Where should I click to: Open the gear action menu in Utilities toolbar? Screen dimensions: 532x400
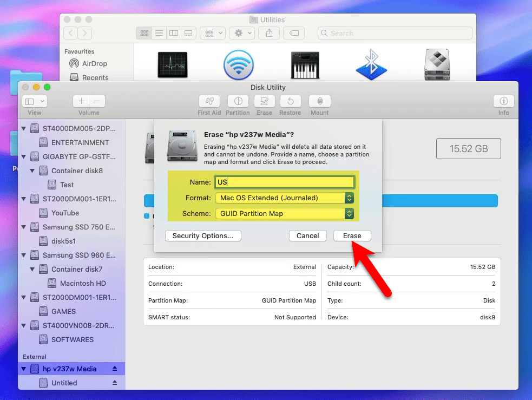click(241, 32)
